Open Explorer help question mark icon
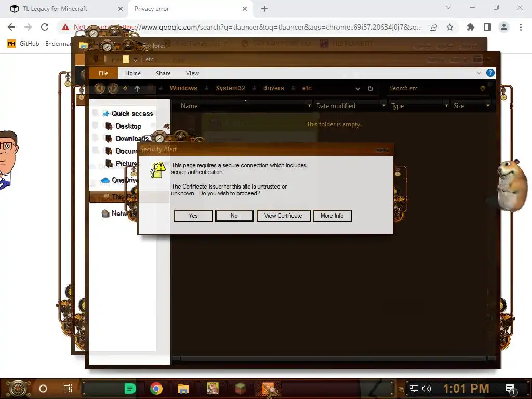 tap(490, 73)
